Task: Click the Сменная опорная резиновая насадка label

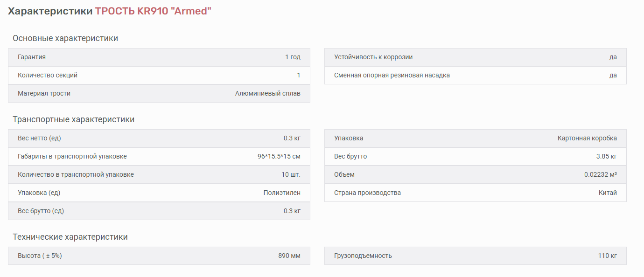Action: coord(392,75)
